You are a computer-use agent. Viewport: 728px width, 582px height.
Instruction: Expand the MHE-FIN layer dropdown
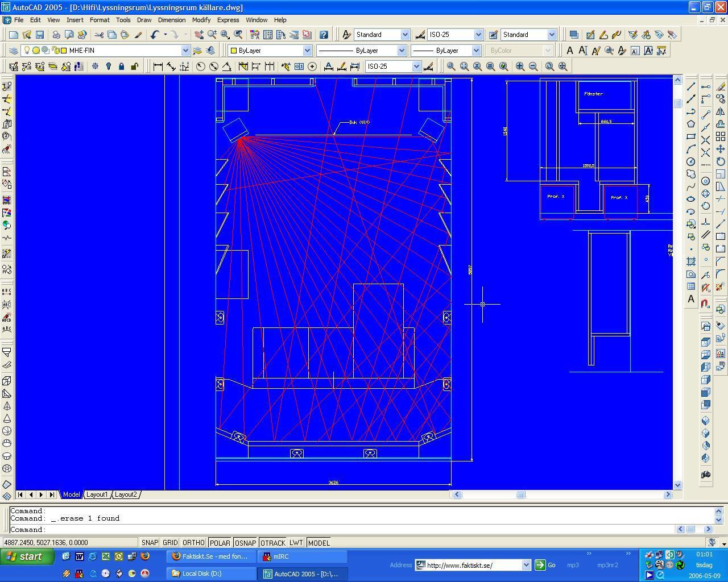click(185, 51)
